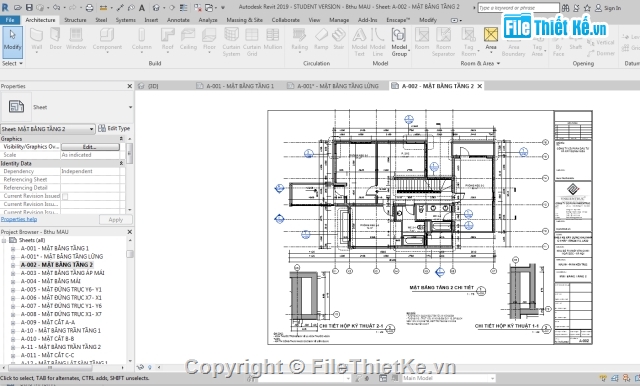
Task: Choose the Column tool
Action: [x=142, y=40]
